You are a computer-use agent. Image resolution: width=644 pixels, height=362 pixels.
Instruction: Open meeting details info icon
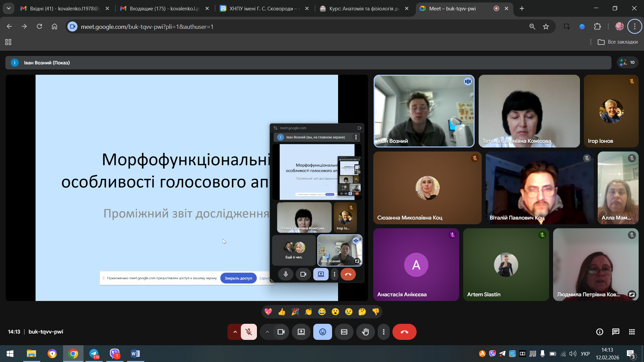(x=599, y=332)
